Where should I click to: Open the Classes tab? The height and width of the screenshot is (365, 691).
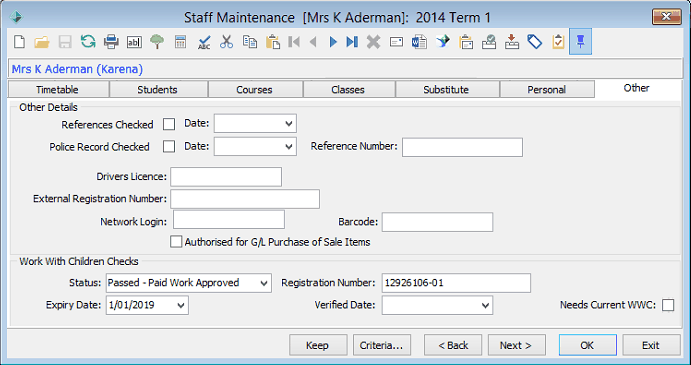click(348, 89)
